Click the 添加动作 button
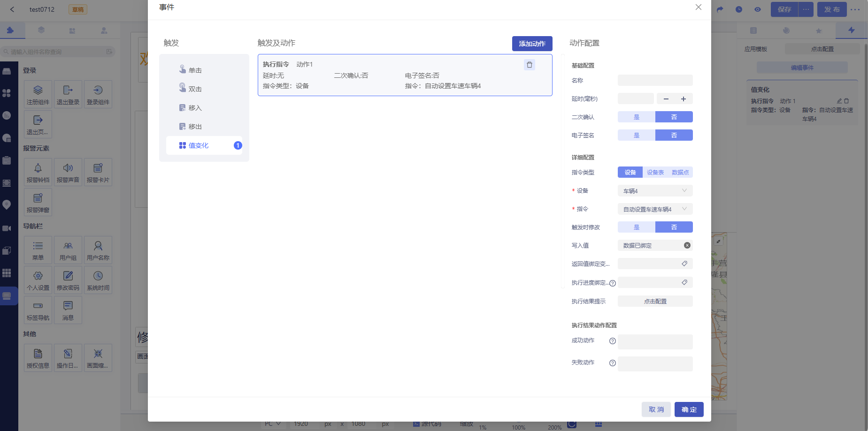868x431 pixels. [532, 44]
